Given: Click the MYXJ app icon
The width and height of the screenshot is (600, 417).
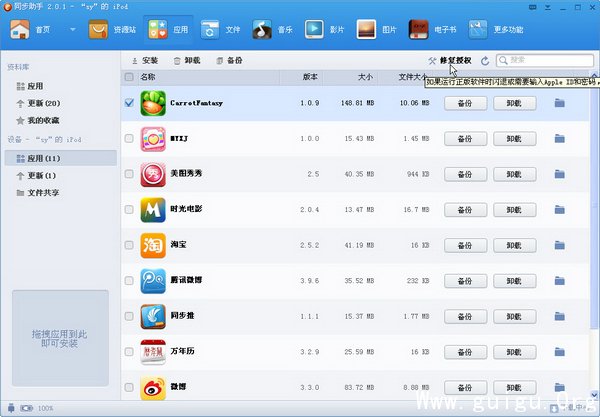Looking at the screenshot, I should [153, 139].
